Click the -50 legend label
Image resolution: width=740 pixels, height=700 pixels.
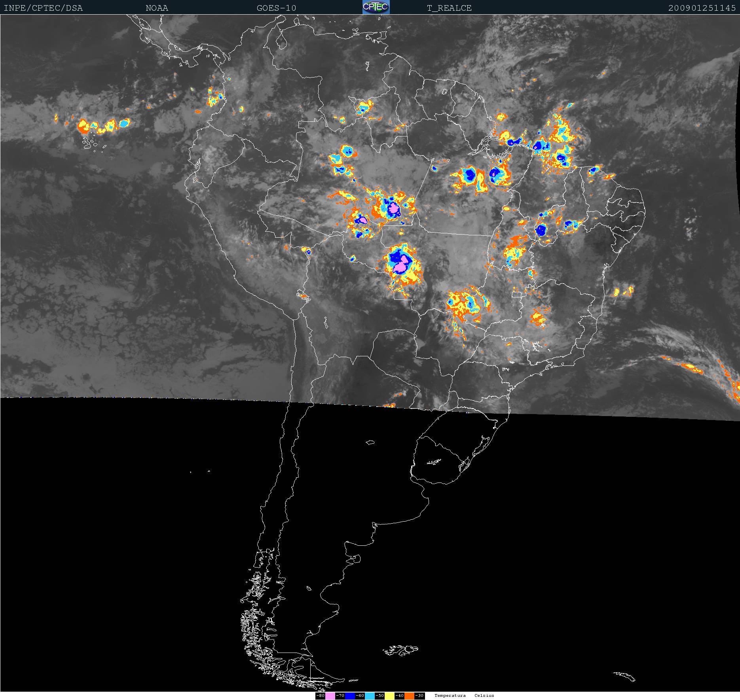click(x=379, y=696)
